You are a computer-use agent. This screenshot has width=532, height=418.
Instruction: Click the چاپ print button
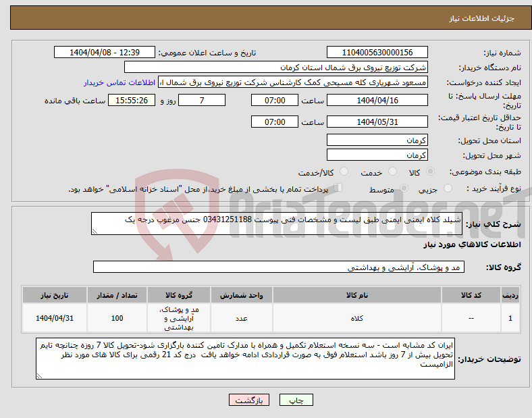pyautogui.click(x=296, y=400)
